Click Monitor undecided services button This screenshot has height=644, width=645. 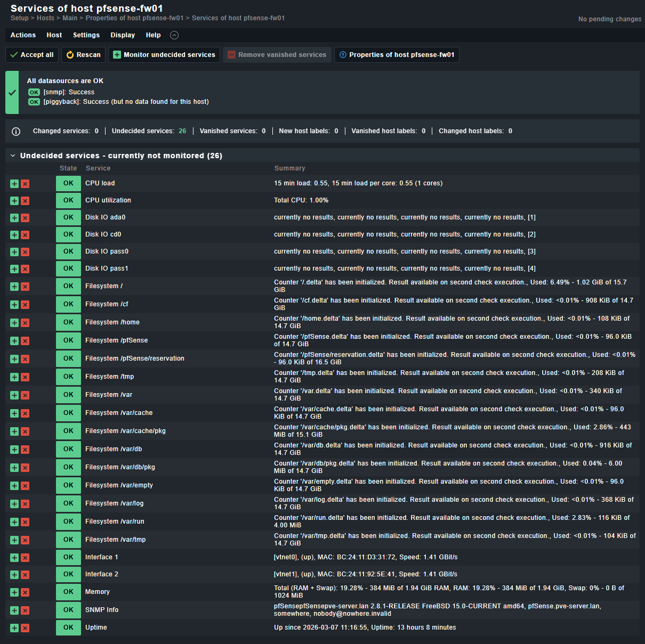pos(164,55)
